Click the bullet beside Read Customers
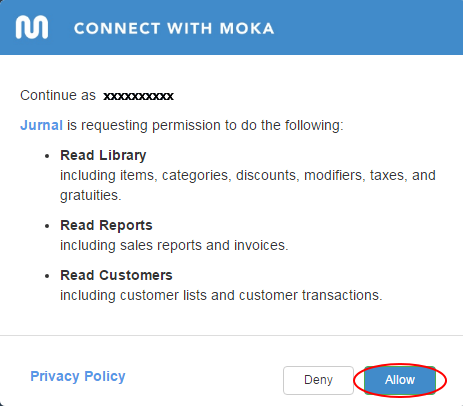463x406 pixels. tap(47, 276)
